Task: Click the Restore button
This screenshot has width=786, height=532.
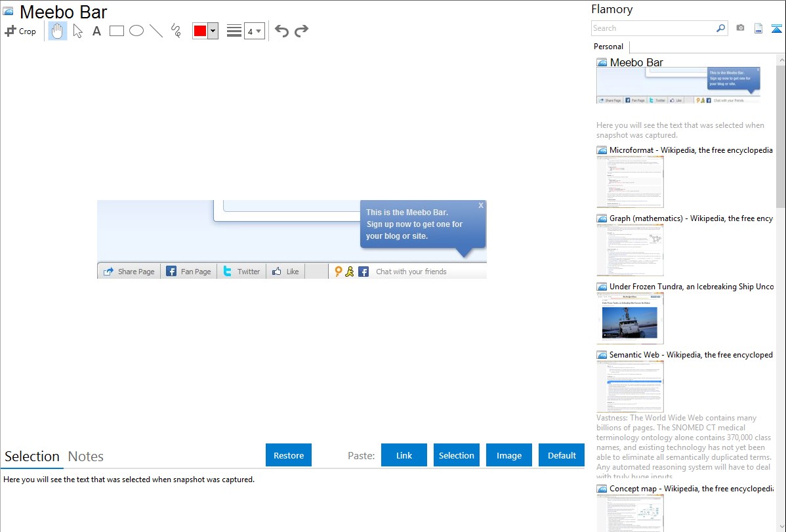Action: point(289,455)
